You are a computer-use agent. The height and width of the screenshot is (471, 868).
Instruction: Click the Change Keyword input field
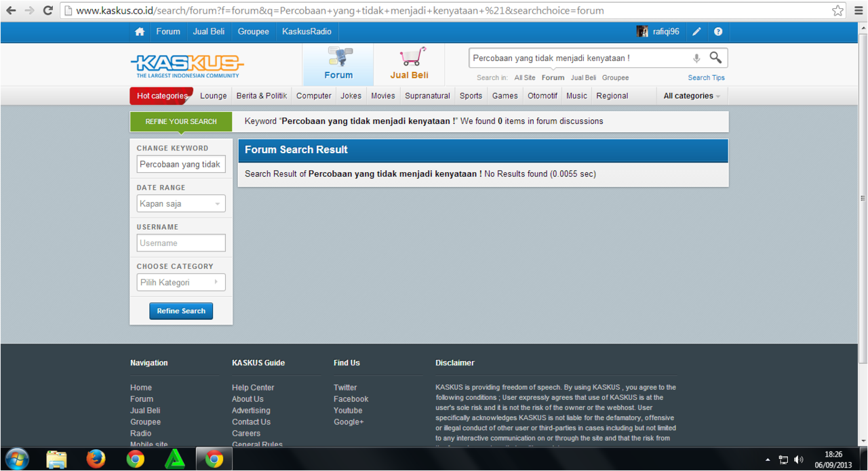(181, 165)
